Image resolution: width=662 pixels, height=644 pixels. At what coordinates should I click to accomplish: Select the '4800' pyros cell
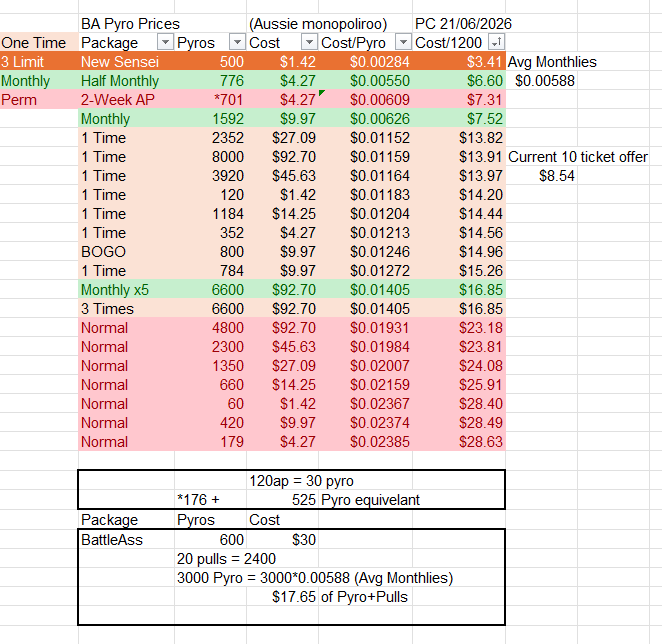coord(210,328)
